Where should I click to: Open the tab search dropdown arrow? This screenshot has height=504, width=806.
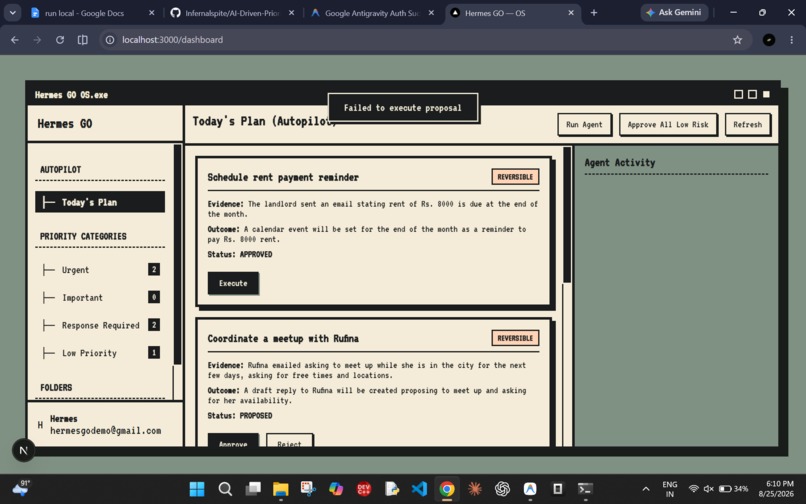point(12,13)
